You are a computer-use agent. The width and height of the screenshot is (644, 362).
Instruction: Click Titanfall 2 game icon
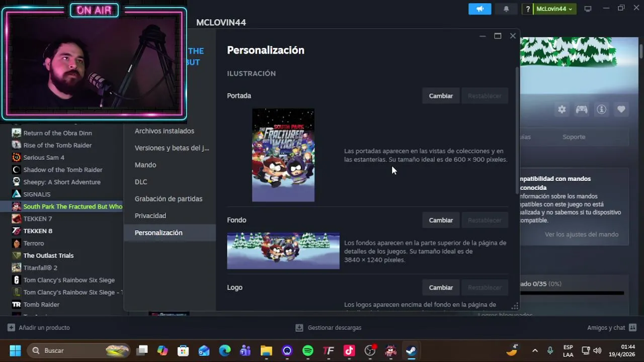coord(16,267)
